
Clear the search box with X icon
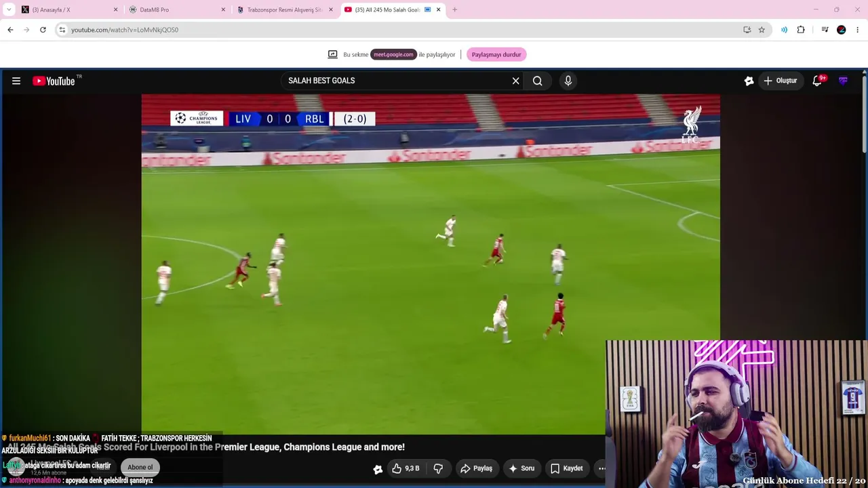click(x=515, y=81)
